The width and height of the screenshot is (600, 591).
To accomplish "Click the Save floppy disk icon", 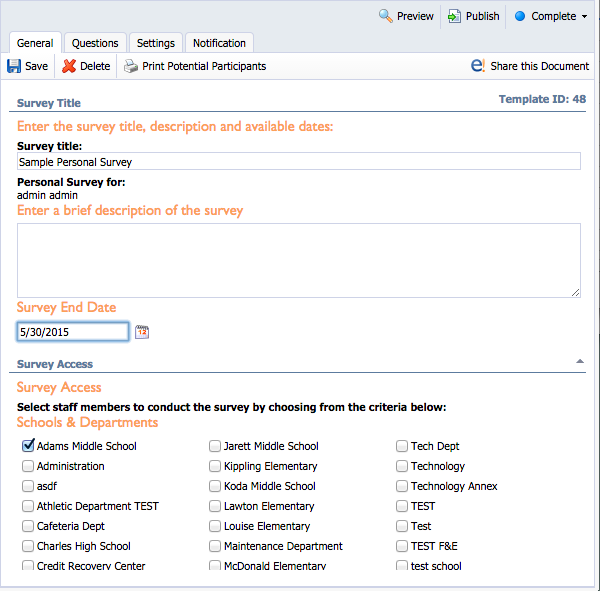I will (x=14, y=66).
